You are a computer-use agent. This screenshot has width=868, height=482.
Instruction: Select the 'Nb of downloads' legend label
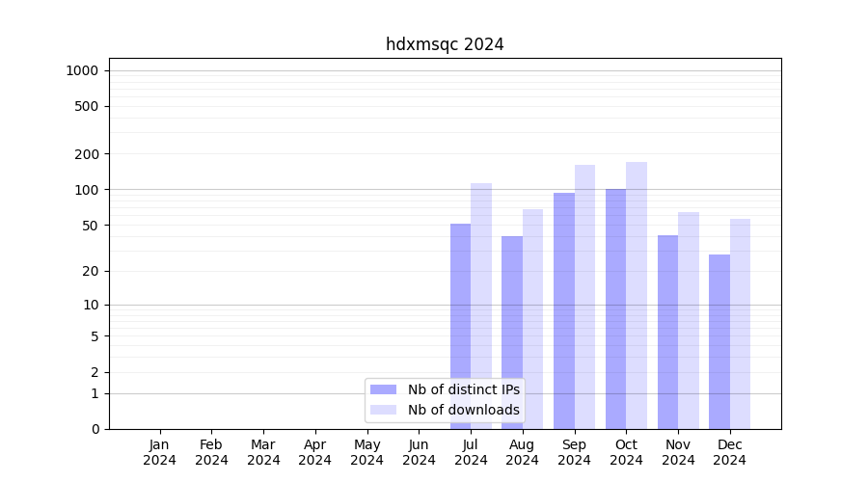[463, 410]
